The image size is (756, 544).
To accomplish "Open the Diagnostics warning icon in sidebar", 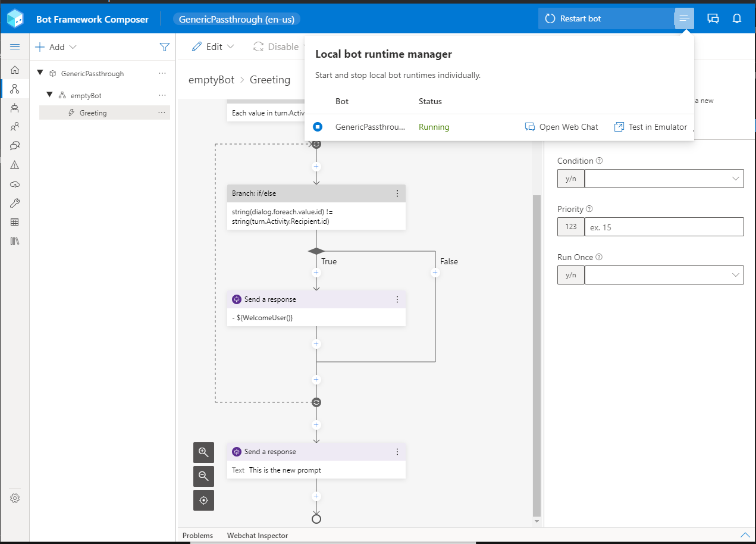I will pyautogui.click(x=15, y=165).
